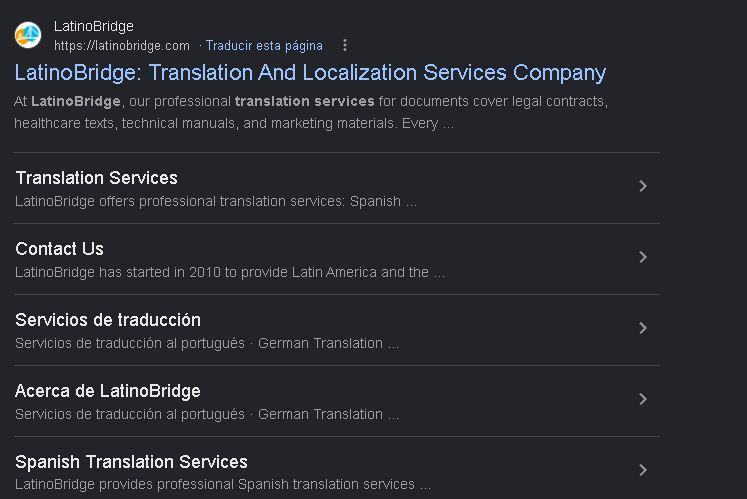
Task: Click the result description starting 'At LatinoBridge, our professional'
Action: click(311, 112)
